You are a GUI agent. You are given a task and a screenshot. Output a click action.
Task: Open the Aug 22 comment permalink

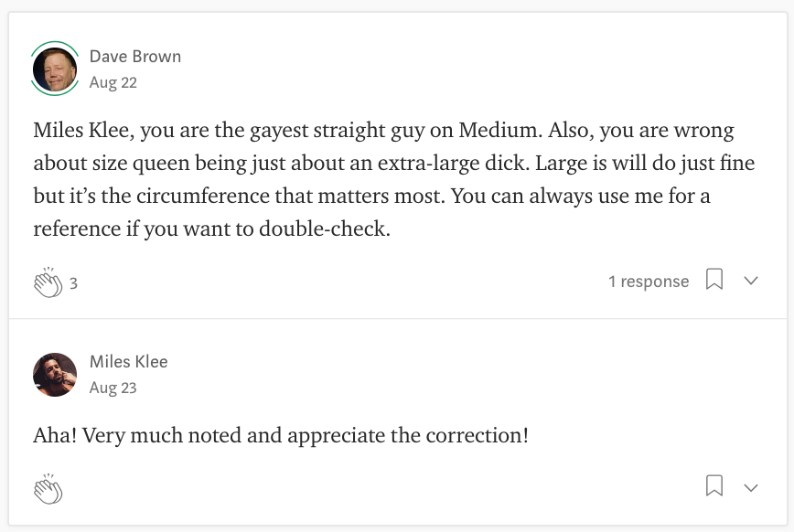tap(113, 82)
